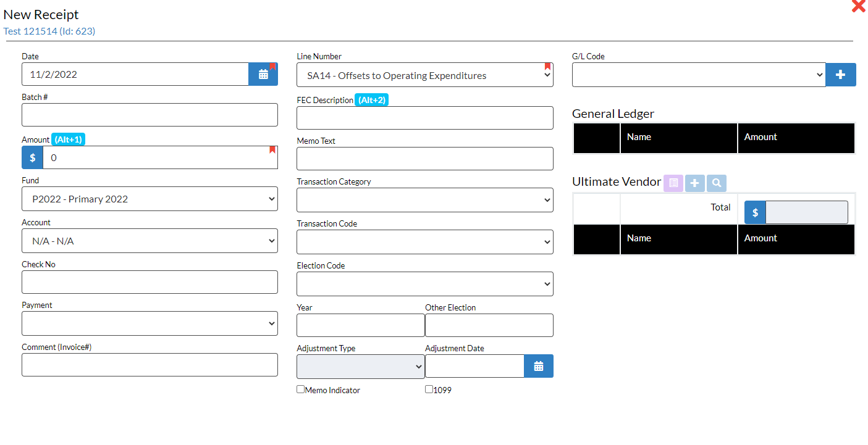868x445 pixels.
Task: Close the New Receipt dialog
Action: [x=858, y=7]
